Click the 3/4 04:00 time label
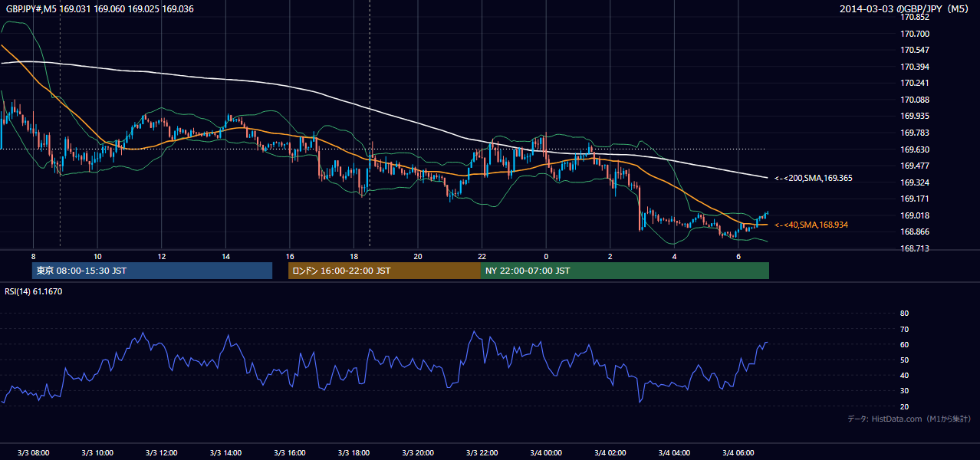Image resolution: width=980 pixels, height=460 pixels. (674, 452)
